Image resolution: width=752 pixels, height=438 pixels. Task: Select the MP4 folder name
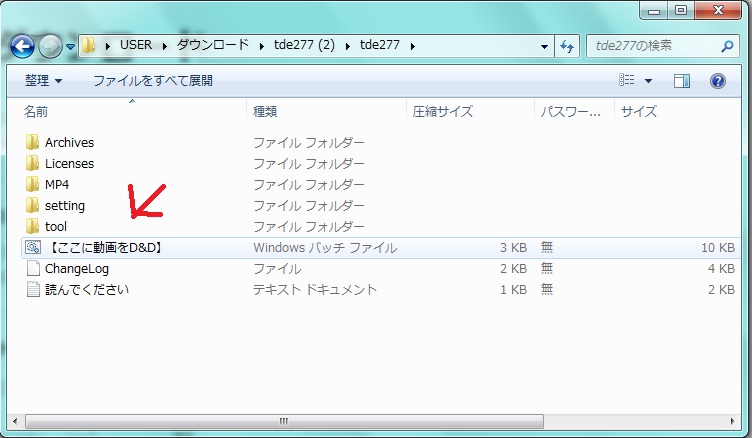pos(57,185)
